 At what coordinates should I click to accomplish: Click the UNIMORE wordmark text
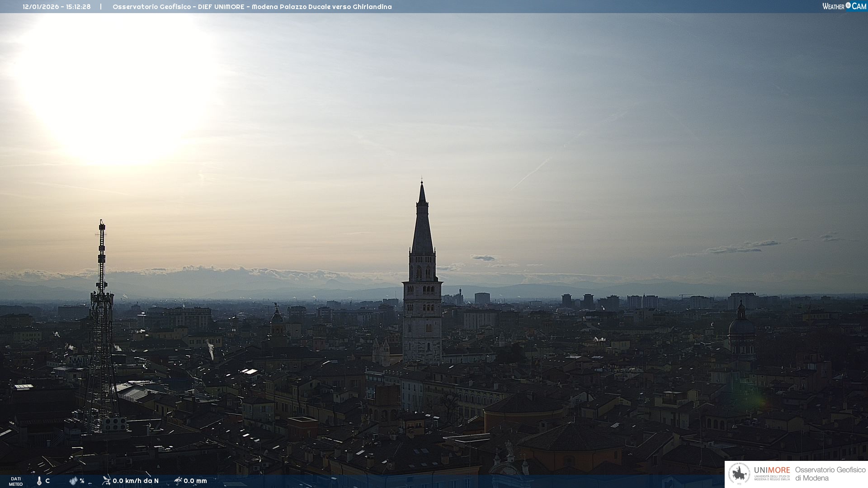(772, 470)
